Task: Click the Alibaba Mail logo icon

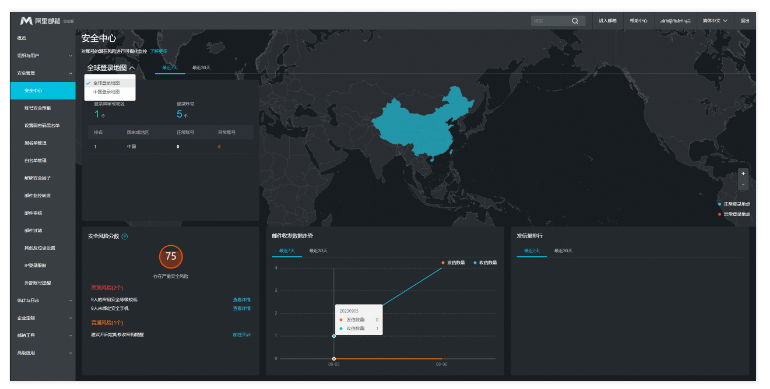Action: (x=26, y=21)
